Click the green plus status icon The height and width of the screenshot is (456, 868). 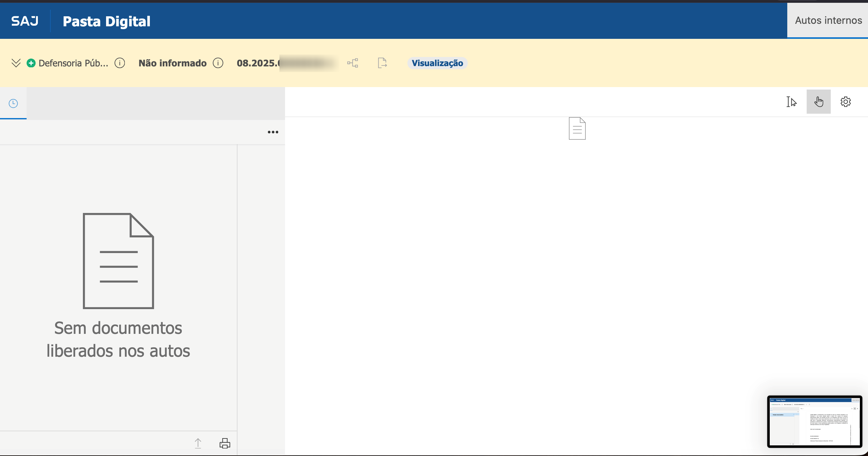tap(31, 63)
